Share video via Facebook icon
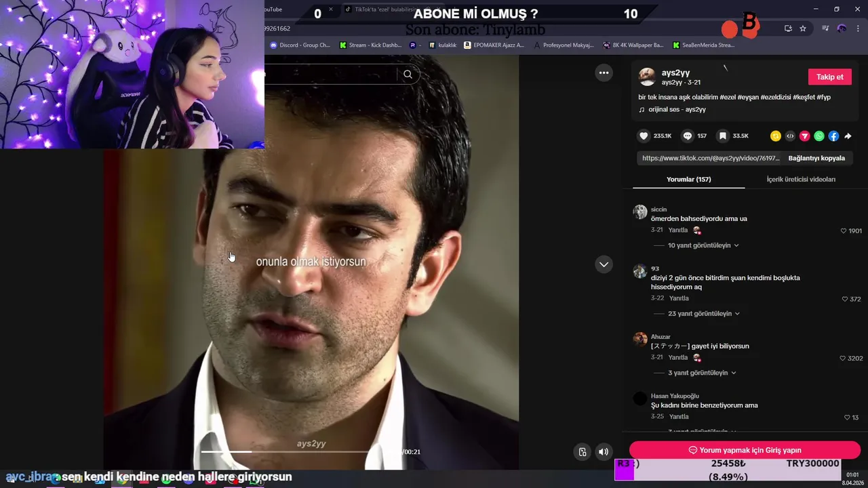This screenshot has height=488, width=868. tap(833, 136)
